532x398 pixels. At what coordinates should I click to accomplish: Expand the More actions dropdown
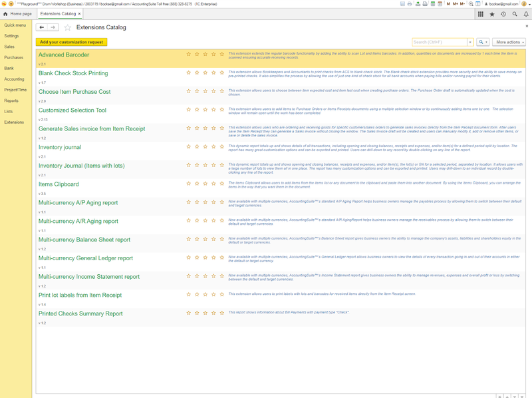(x=509, y=42)
